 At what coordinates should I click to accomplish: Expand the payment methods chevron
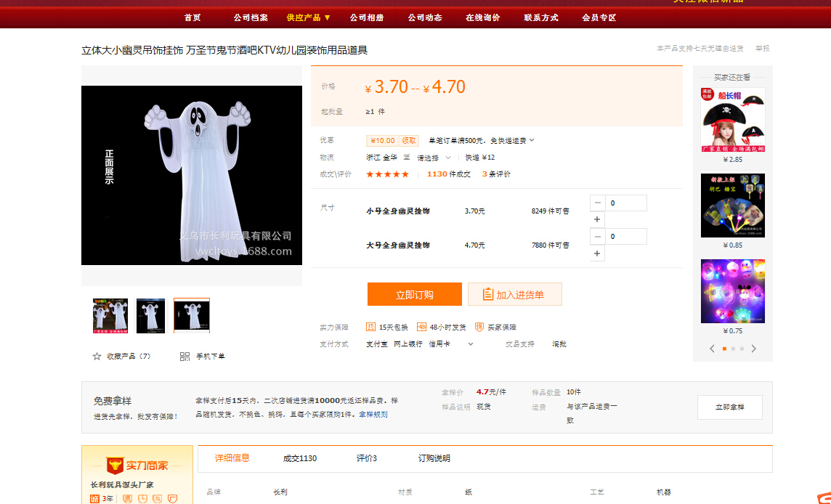click(471, 344)
